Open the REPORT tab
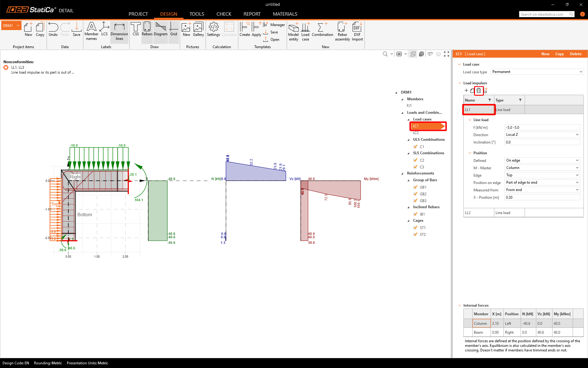This screenshot has height=368, width=588. pos(252,14)
